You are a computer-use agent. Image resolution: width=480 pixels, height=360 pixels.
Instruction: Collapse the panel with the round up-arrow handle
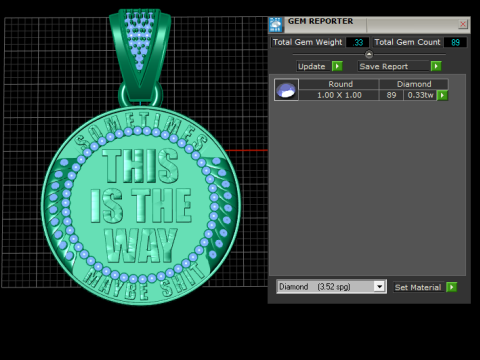coord(369,54)
